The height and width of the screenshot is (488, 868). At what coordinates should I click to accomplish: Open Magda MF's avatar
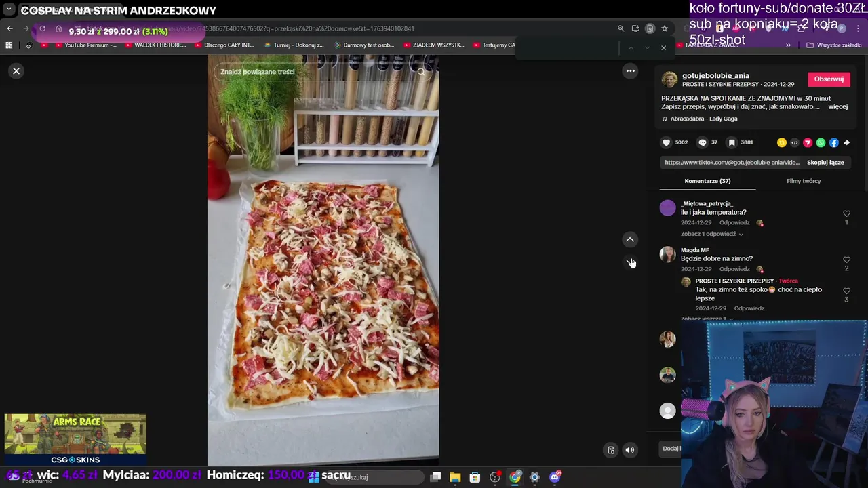668,254
